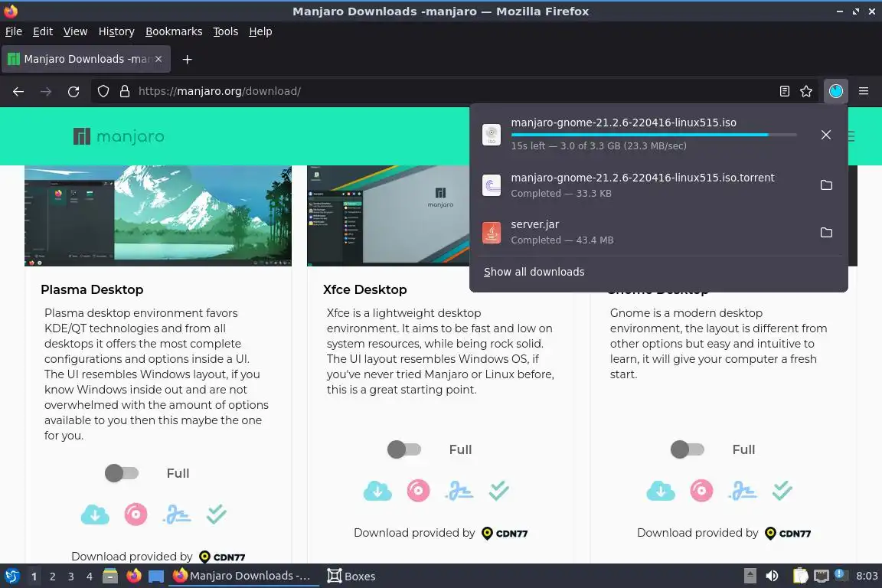Click the Gnome torrent disc icon
This screenshot has width=882, height=588.
pos(701,491)
